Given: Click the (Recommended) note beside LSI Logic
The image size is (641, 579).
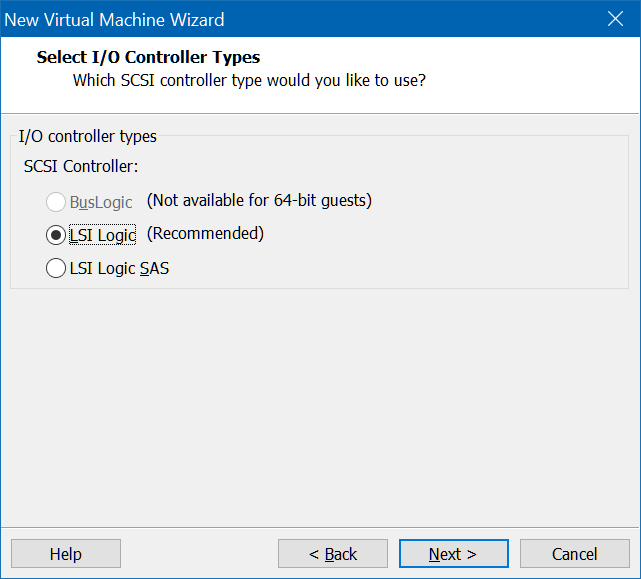Looking at the screenshot, I should coord(205,233).
